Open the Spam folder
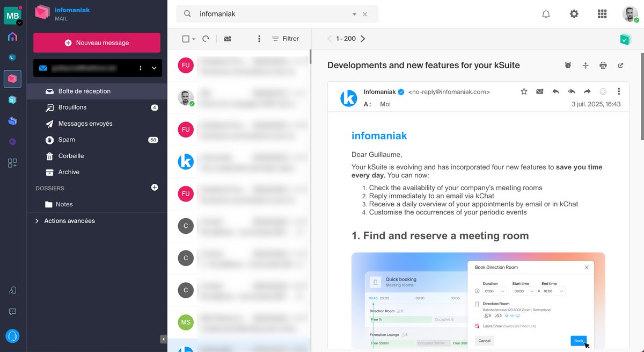The height and width of the screenshot is (352, 644). [97, 140]
